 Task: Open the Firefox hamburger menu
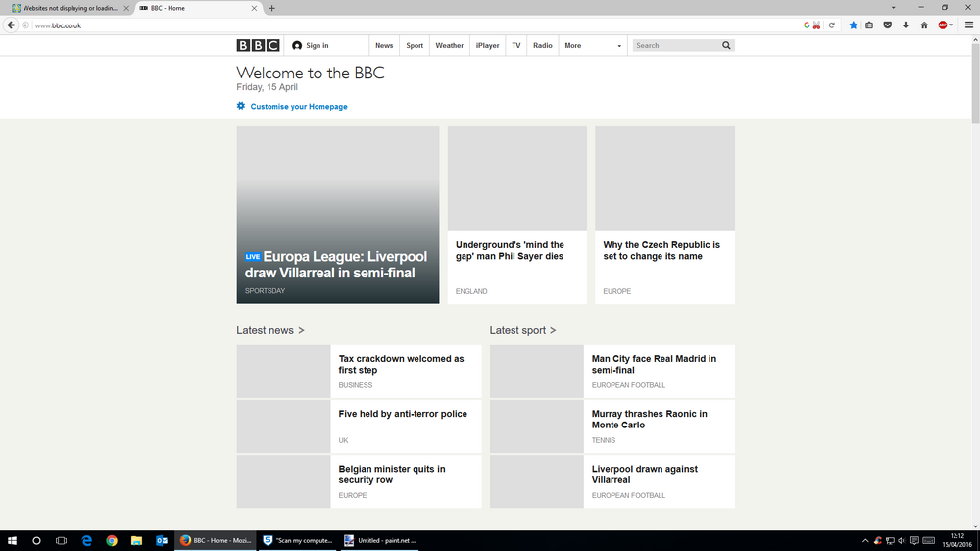[969, 25]
